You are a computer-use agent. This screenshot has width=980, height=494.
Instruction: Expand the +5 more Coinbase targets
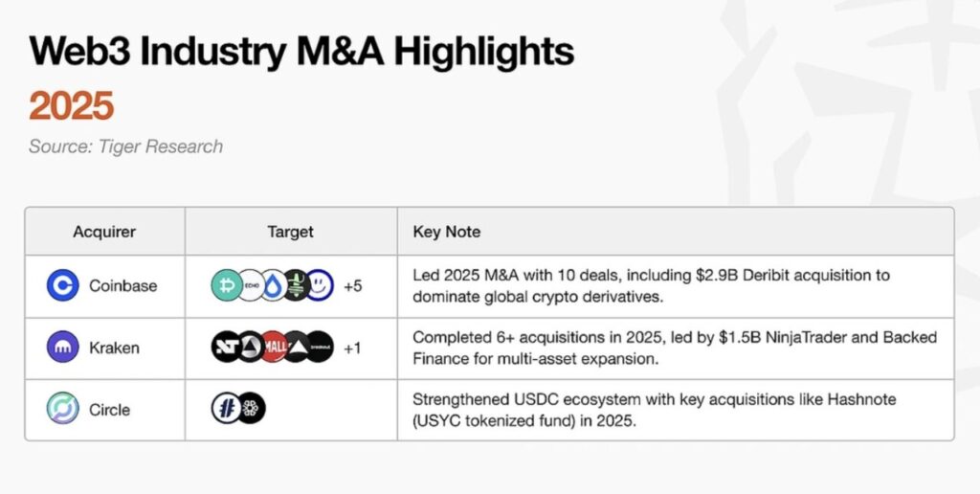click(x=352, y=285)
